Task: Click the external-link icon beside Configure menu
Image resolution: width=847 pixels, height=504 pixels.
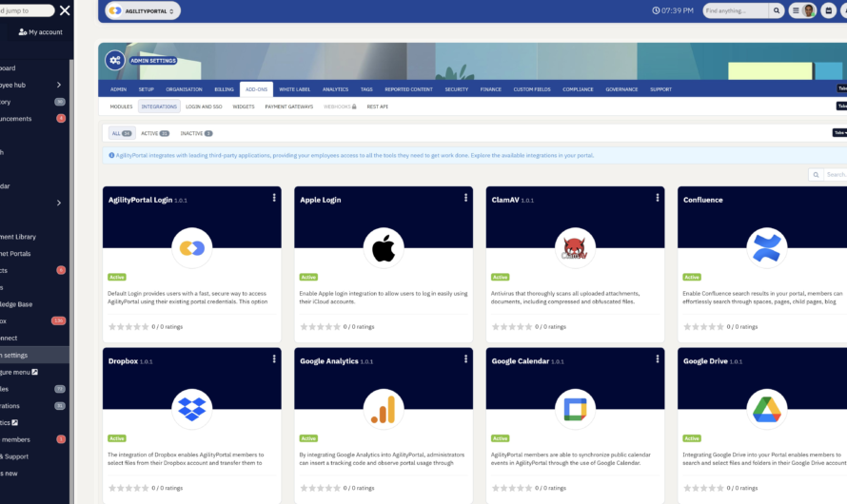Action: coord(34,372)
